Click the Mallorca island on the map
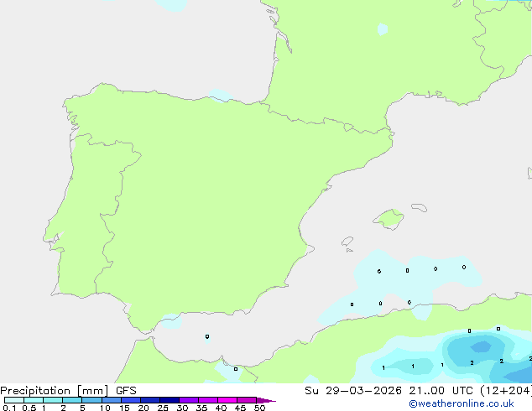532x411 pixels. pos(389,219)
